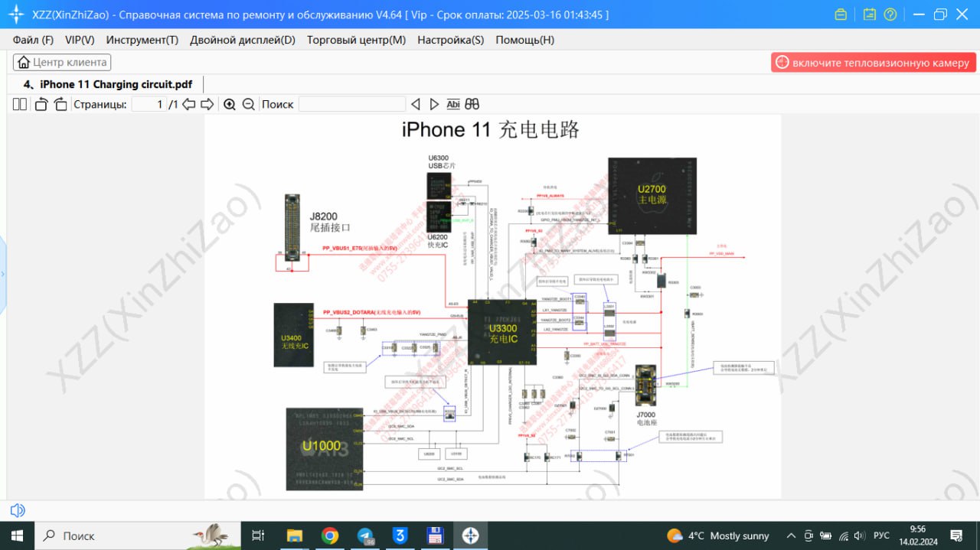Open Windows notification center icon
This screenshot has height=550, width=980.
pos(956,535)
